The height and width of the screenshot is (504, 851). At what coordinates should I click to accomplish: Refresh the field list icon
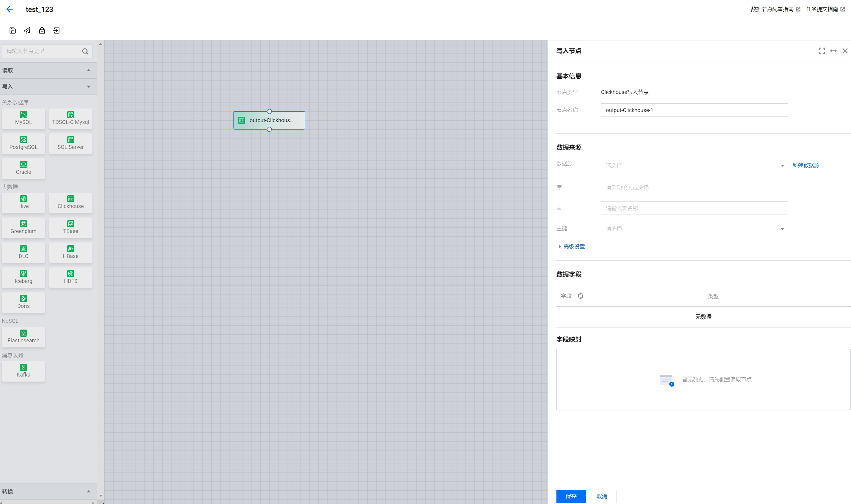click(x=581, y=296)
